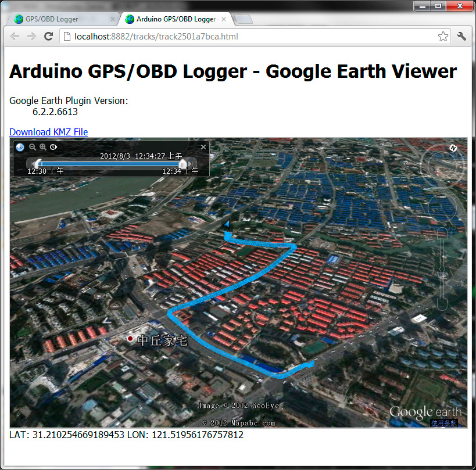The height and width of the screenshot is (470, 476).
Task: Click the Google Earth Viewer page heading
Action: (x=233, y=71)
